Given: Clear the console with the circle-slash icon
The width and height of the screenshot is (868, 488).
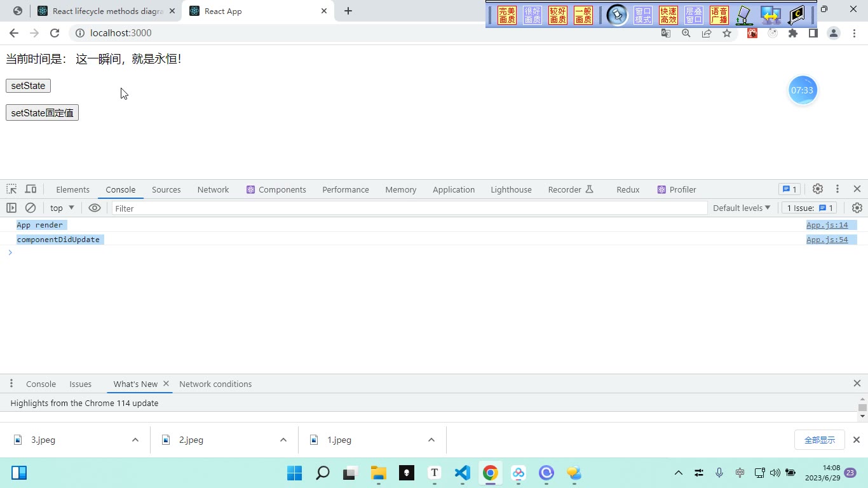Looking at the screenshot, I should [x=30, y=208].
